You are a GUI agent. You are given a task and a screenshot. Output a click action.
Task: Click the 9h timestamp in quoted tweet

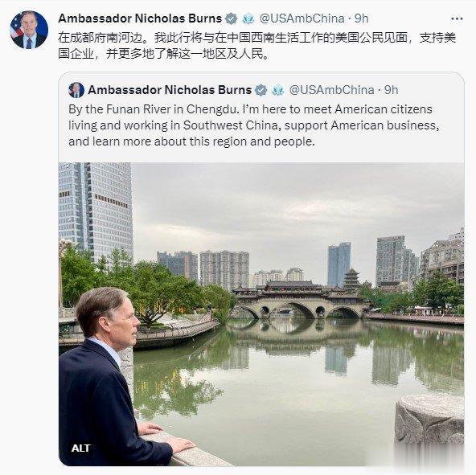[x=392, y=90]
